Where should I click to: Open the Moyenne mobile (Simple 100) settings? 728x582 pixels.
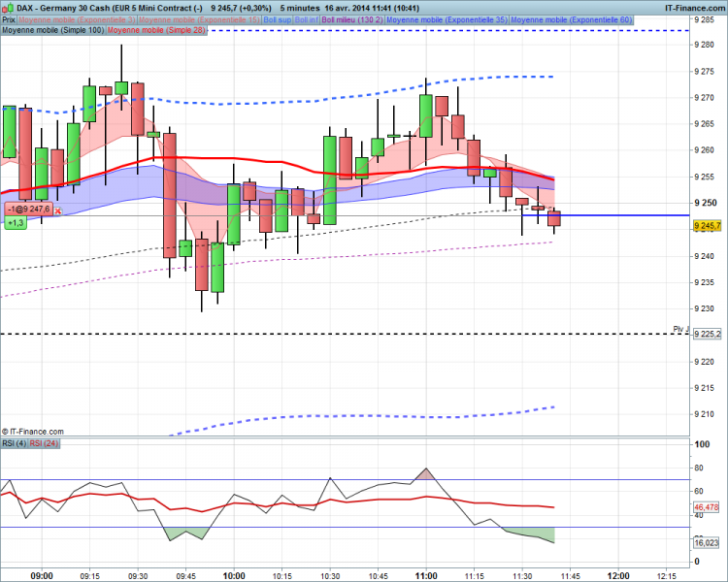tap(53, 30)
